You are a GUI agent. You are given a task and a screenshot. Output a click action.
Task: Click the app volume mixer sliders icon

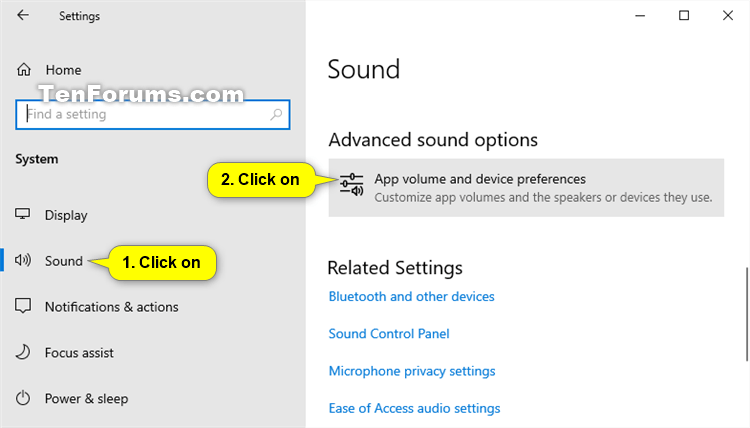[352, 185]
